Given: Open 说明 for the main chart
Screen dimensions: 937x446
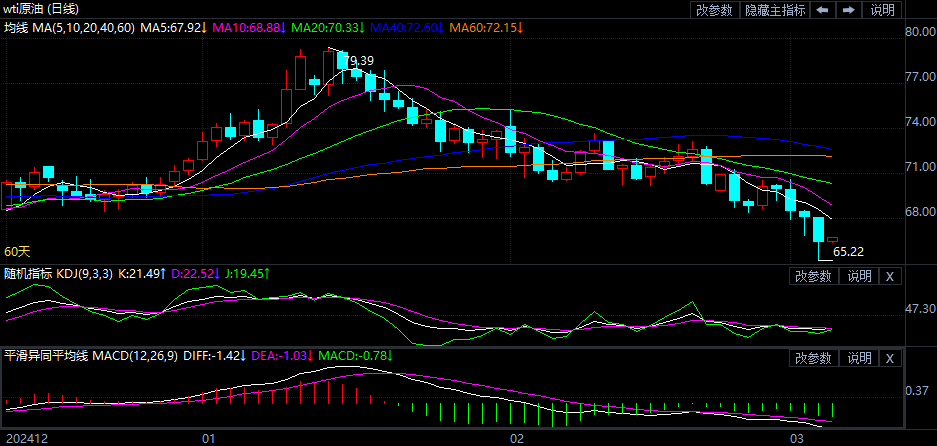Looking at the screenshot, I should (883, 10).
